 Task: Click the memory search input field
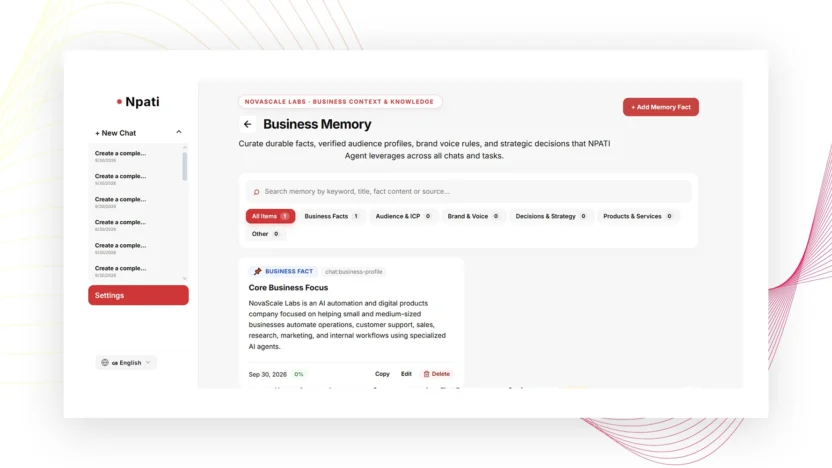(468, 192)
